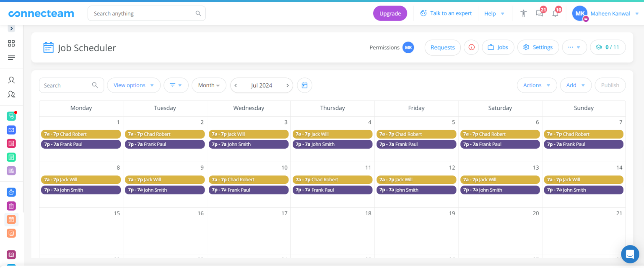Check the 0 / 11 onboarding progress indicator
The height and width of the screenshot is (268, 644).
(608, 47)
